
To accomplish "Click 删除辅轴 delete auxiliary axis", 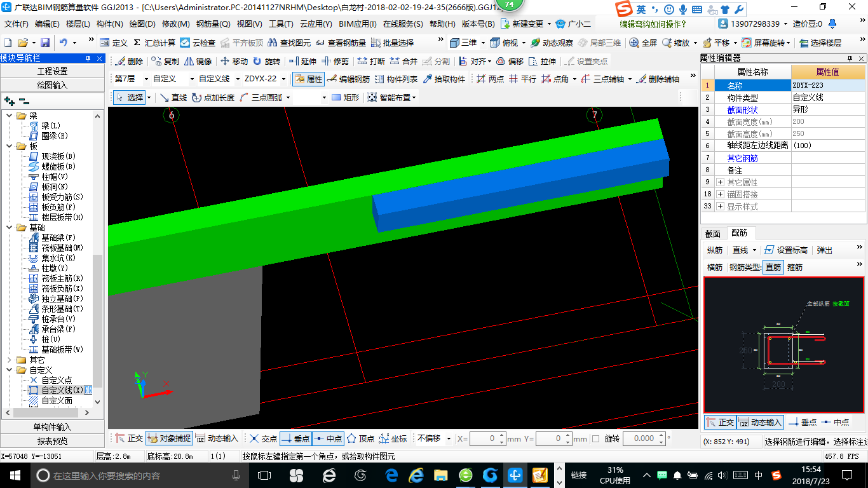I will 658,79.
